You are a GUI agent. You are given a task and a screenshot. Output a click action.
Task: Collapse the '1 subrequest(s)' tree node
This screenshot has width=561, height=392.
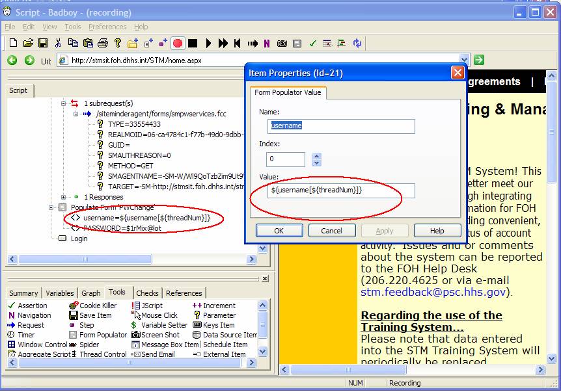click(64, 103)
